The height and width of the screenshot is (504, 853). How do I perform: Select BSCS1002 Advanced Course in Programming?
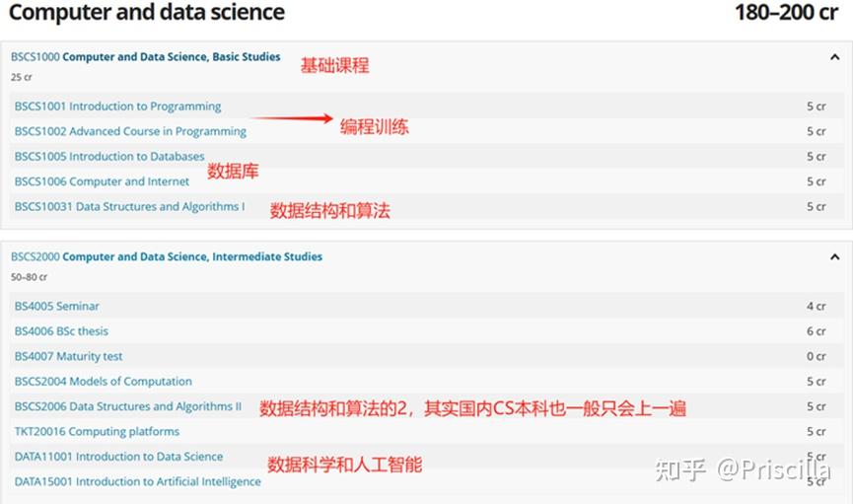point(130,131)
